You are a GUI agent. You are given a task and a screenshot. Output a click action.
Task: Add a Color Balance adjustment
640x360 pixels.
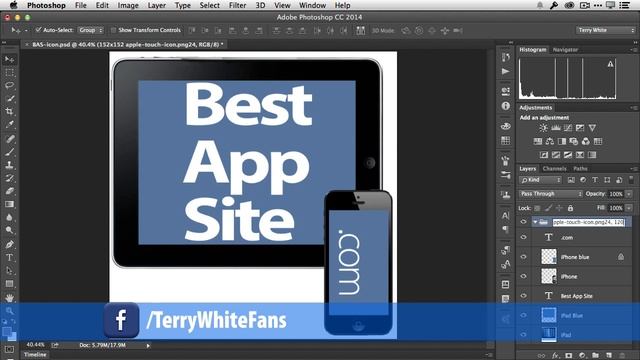pyautogui.click(x=550, y=141)
